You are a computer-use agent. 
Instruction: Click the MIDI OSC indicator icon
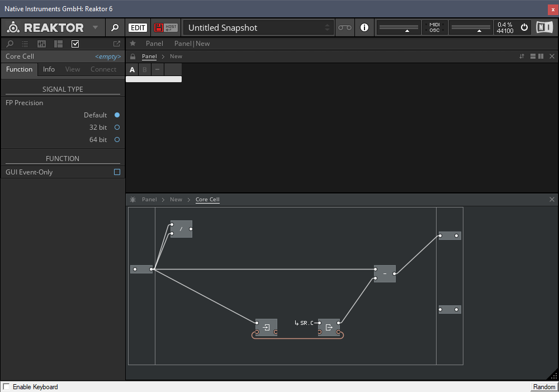tap(434, 27)
